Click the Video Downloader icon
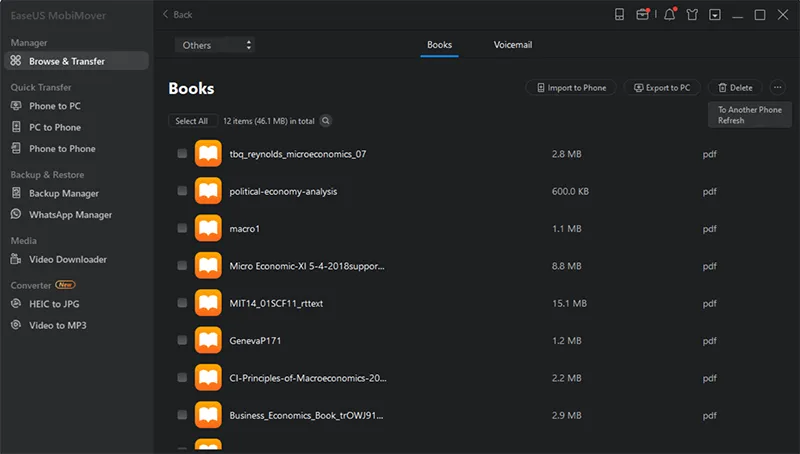This screenshot has height=454, width=800. pyautogui.click(x=16, y=259)
